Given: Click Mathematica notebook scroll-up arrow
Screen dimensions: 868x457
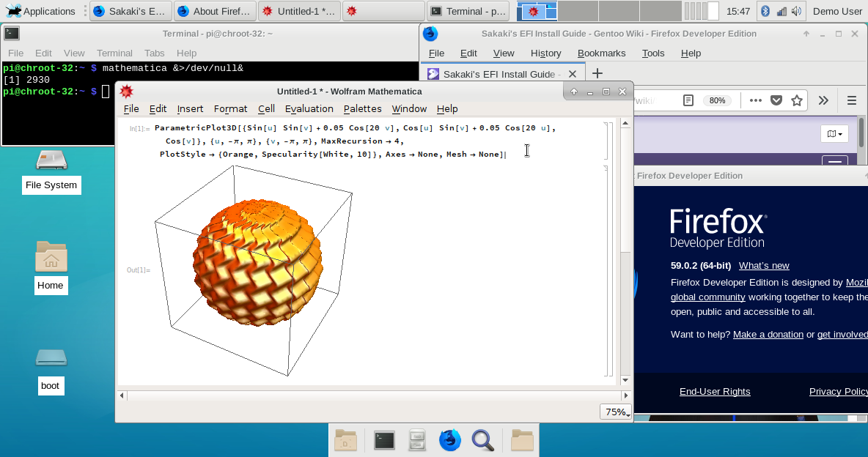Looking at the screenshot, I should click(x=625, y=123).
